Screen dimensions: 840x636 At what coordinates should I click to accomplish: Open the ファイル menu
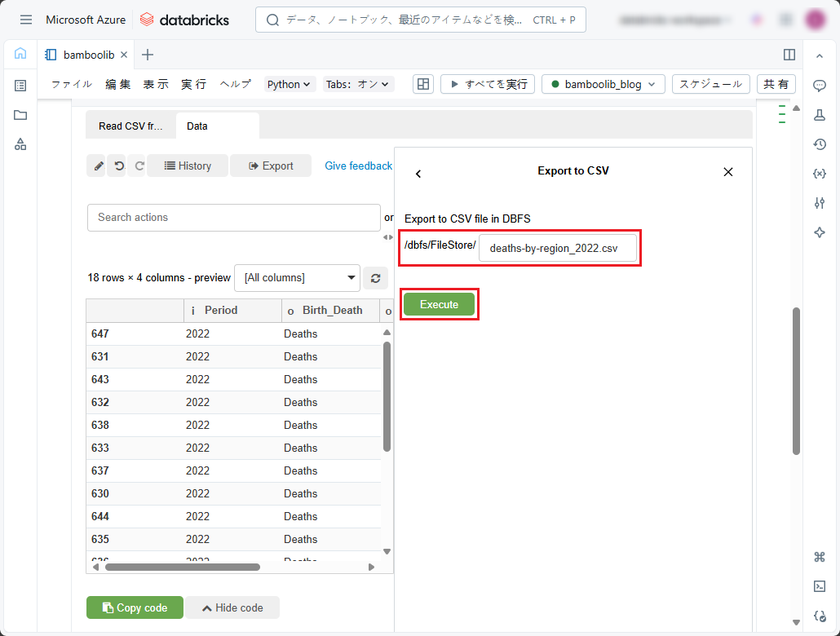[x=72, y=84]
